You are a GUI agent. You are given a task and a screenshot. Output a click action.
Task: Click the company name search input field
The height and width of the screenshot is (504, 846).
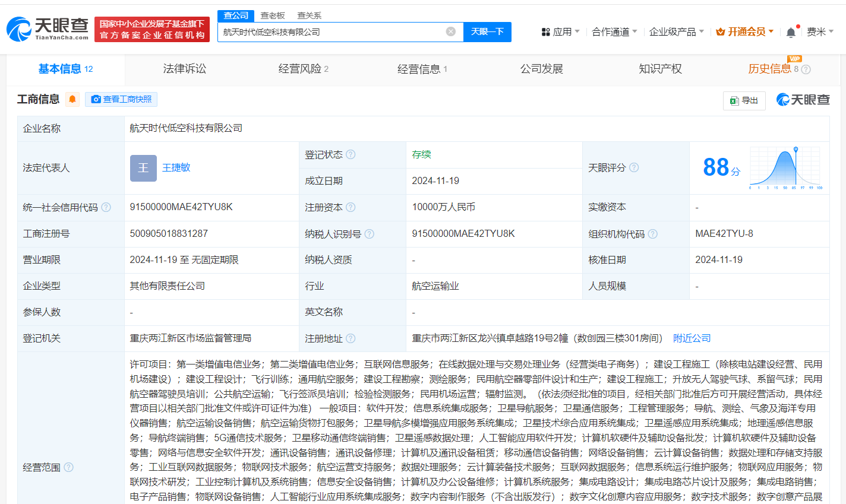pyautogui.click(x=330, y=31)
